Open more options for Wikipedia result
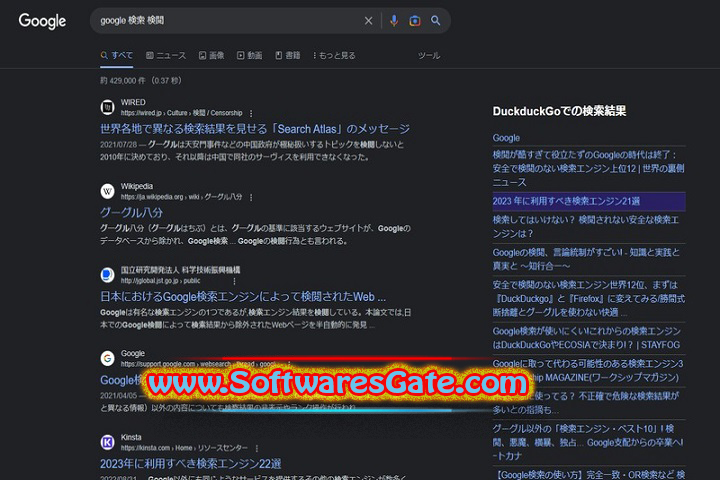The image size is (720, 480). pos(251,197)
